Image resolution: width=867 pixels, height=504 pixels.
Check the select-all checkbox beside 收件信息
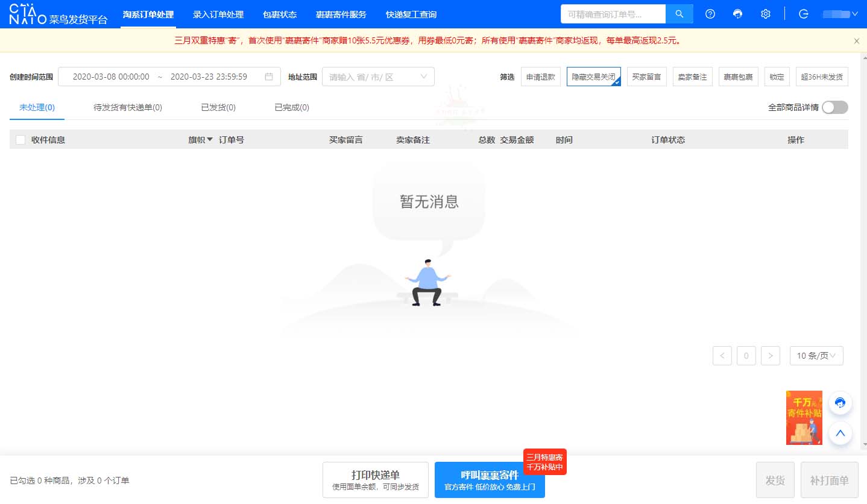[20, 140]
